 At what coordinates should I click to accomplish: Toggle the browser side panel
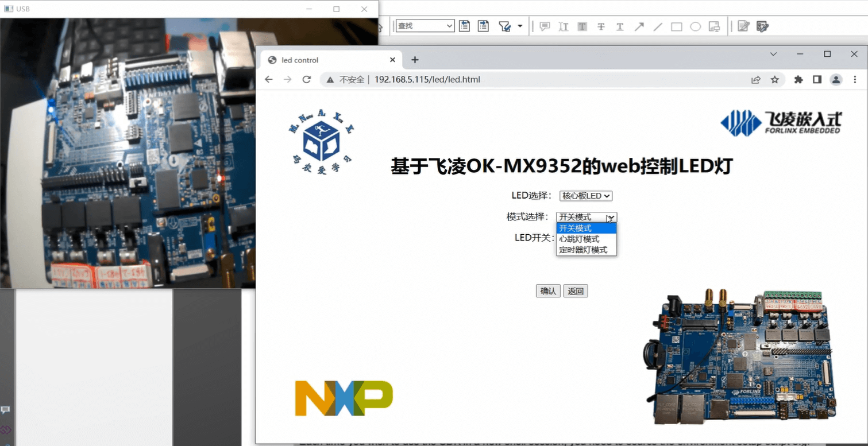pos(817,80)
